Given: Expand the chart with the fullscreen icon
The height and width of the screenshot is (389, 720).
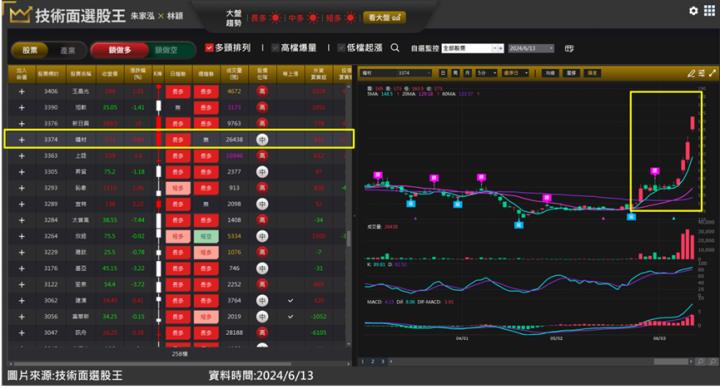Looking at the screenshot, I should [712, 73].
